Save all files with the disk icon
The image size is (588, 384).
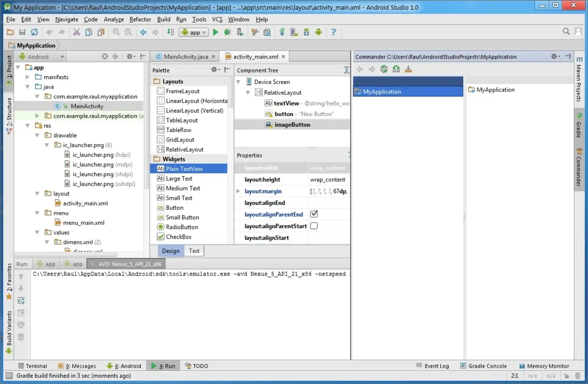coord(23,32)
